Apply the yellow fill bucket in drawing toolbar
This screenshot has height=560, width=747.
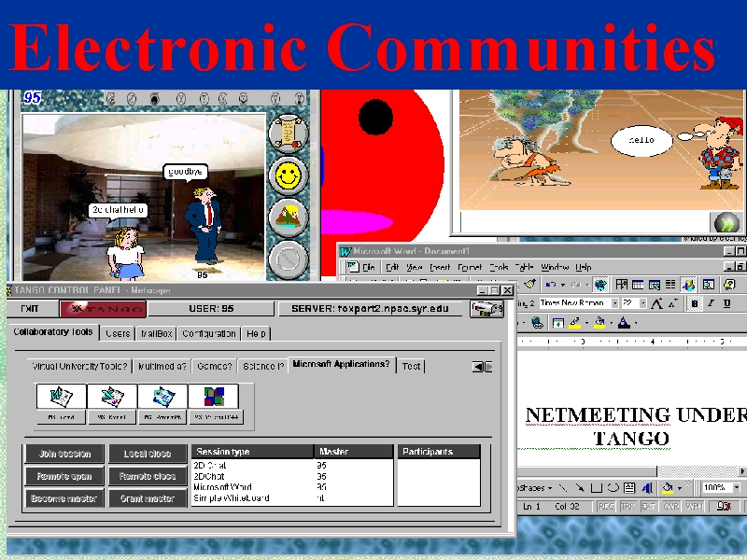click(x=668, y=487)
